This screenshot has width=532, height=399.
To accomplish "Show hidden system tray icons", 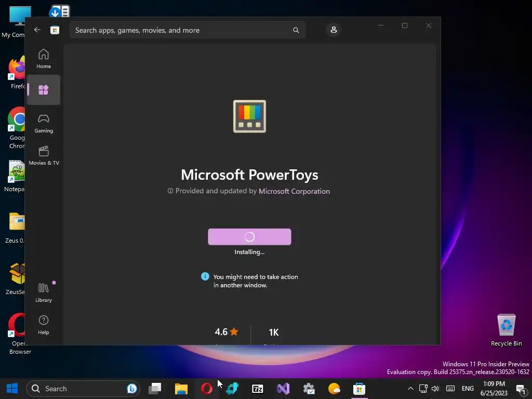I will click(410, 389).
